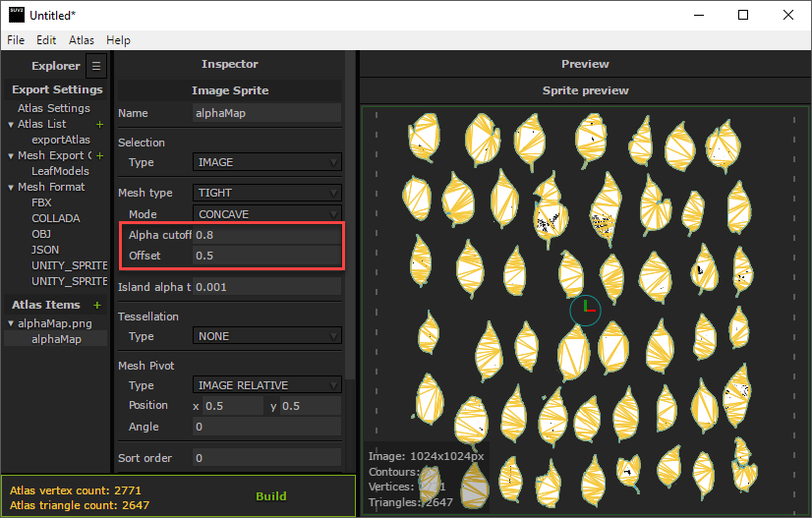Click the app icon in title bar
The width and height of the screenshot is (812, 518).
pos(15,15)
